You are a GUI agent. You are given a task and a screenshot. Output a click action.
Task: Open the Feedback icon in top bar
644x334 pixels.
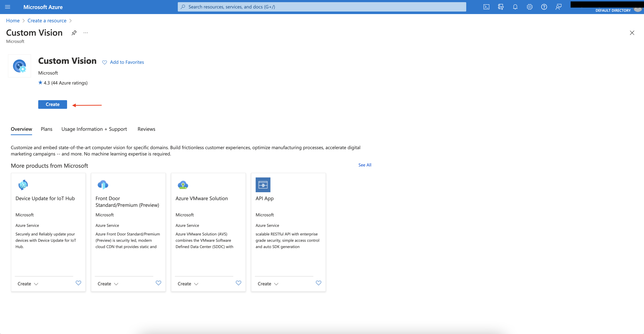tap(559, 7)
